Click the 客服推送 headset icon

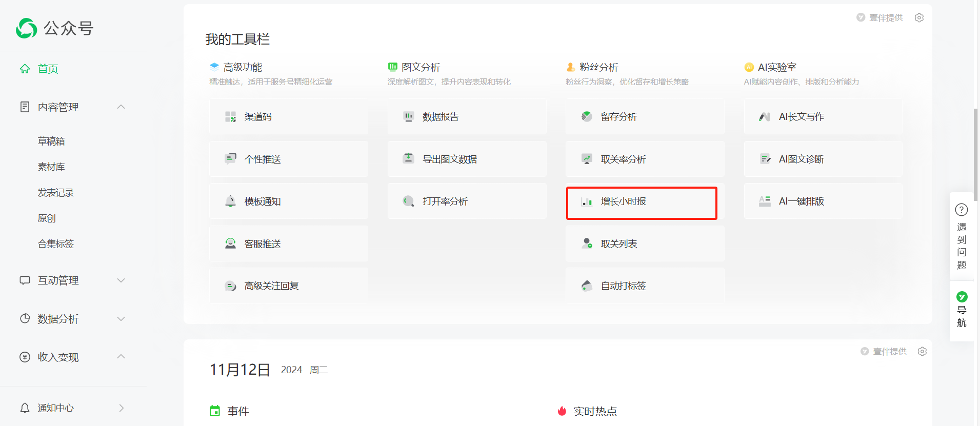click(230, 244)
